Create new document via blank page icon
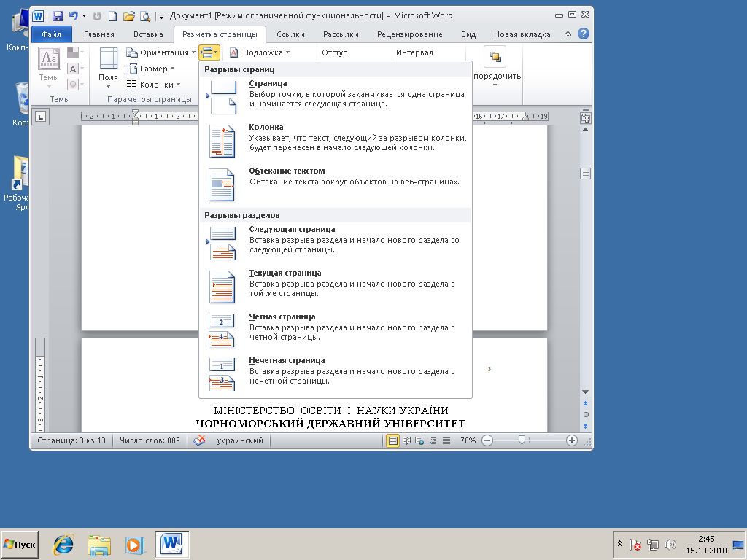 click(113, 16)
